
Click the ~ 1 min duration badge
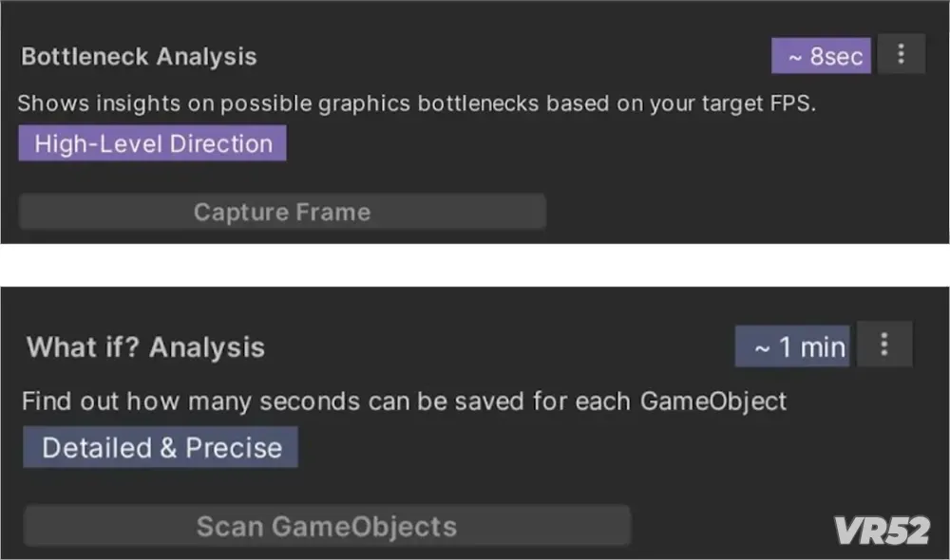[792, 346]
